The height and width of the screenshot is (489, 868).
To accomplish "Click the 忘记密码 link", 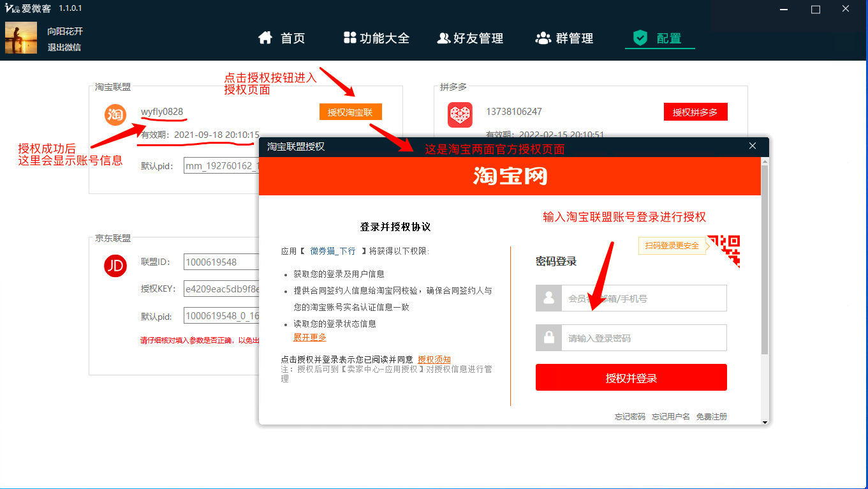I will tap(630, 416).
